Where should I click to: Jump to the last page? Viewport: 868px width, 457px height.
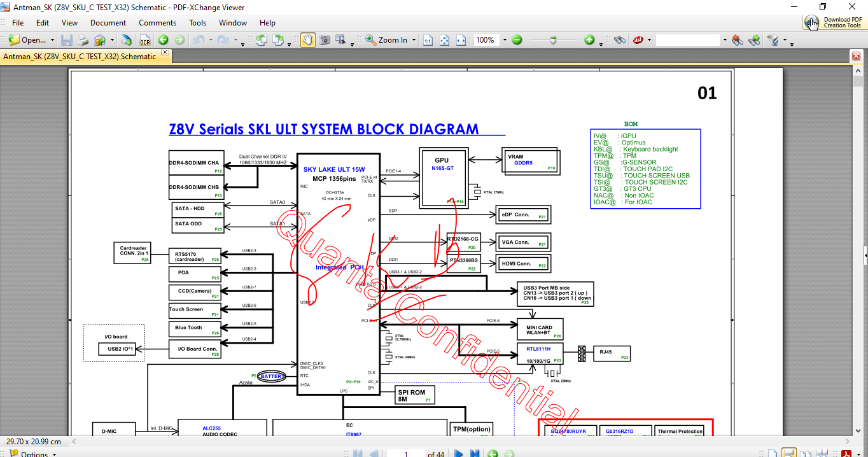coord(475,454)
